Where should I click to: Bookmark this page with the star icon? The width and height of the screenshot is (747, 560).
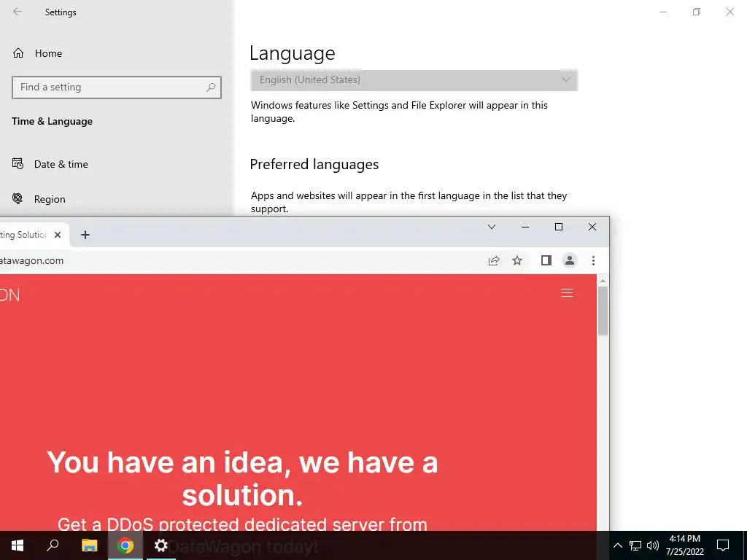point(517,260)
